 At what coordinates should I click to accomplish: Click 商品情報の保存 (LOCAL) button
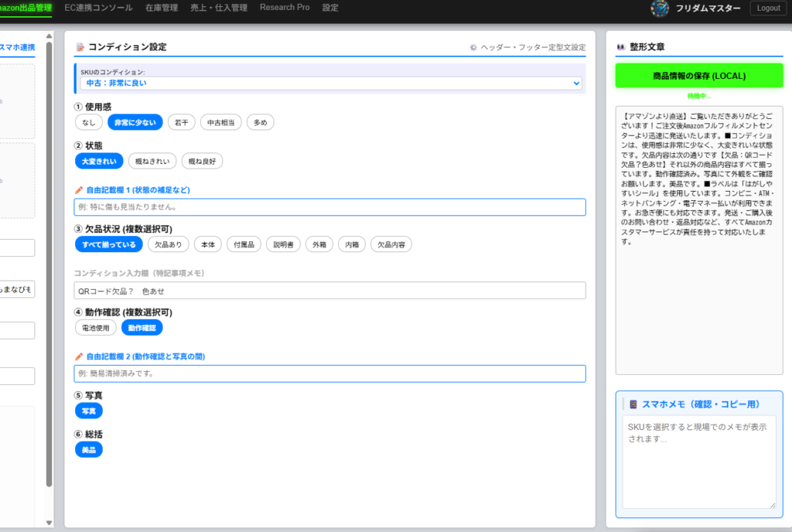point(699,76)
